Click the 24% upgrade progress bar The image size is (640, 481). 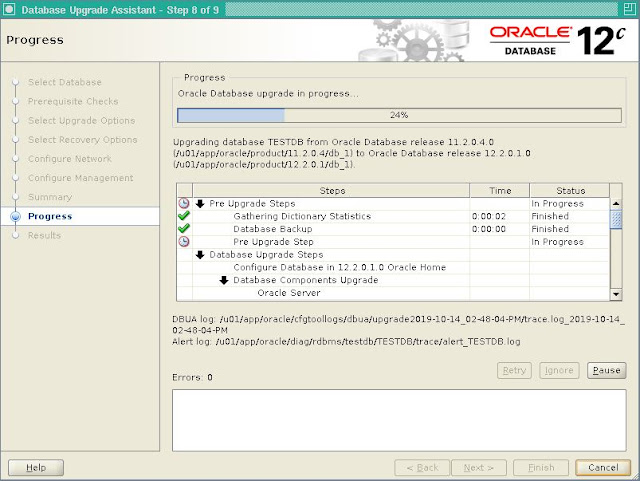(x=399, y=115)
